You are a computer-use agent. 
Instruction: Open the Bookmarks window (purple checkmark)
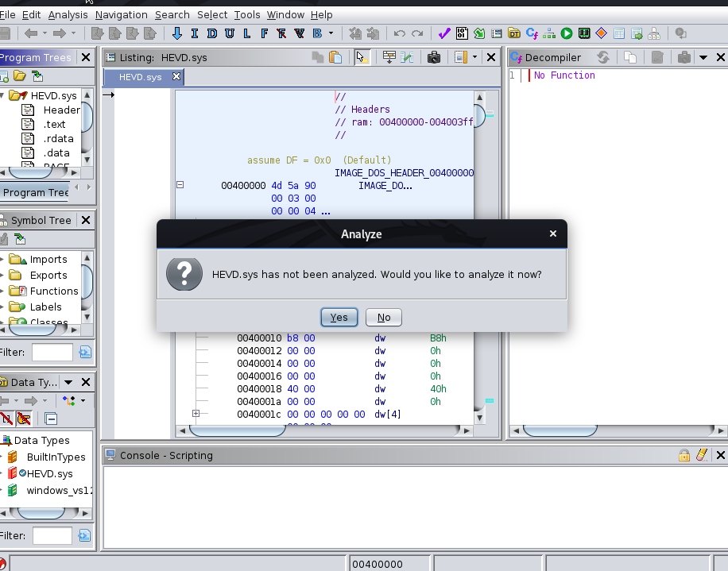(444, 33)
